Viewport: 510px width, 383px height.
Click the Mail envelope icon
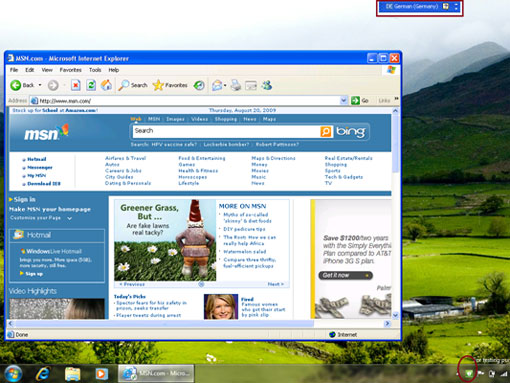click(217, 85)
